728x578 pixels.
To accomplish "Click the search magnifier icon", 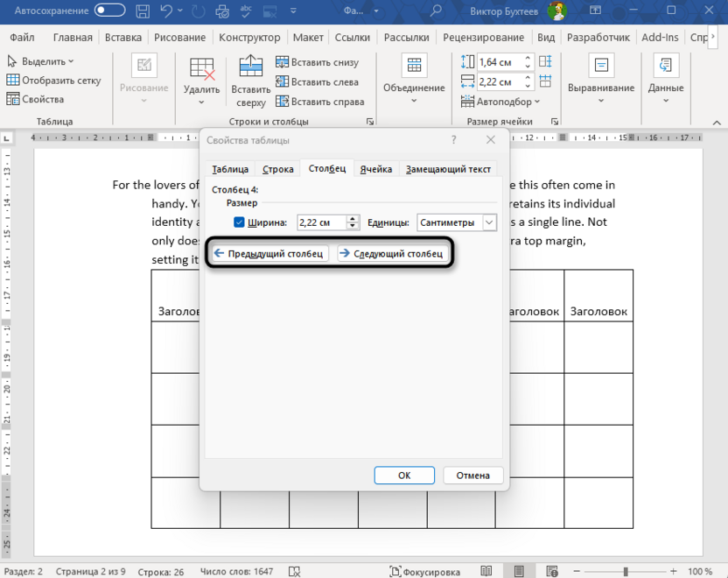I will pyautogui.click(x=435, y=11).
